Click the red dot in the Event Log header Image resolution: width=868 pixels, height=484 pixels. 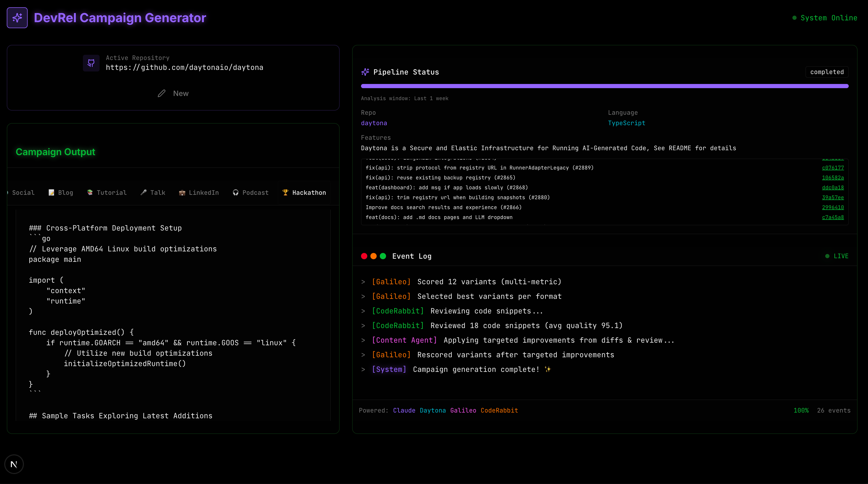(x=364, y=256)
